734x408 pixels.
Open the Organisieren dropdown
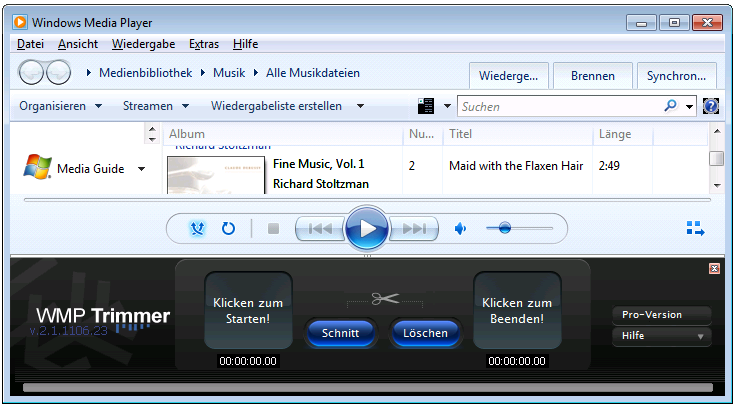(x=60, y=106)
